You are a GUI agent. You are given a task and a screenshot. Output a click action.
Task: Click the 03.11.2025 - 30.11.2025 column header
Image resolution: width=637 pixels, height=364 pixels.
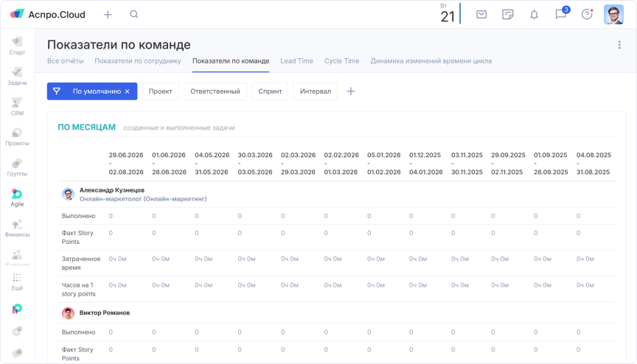[467, 164]
